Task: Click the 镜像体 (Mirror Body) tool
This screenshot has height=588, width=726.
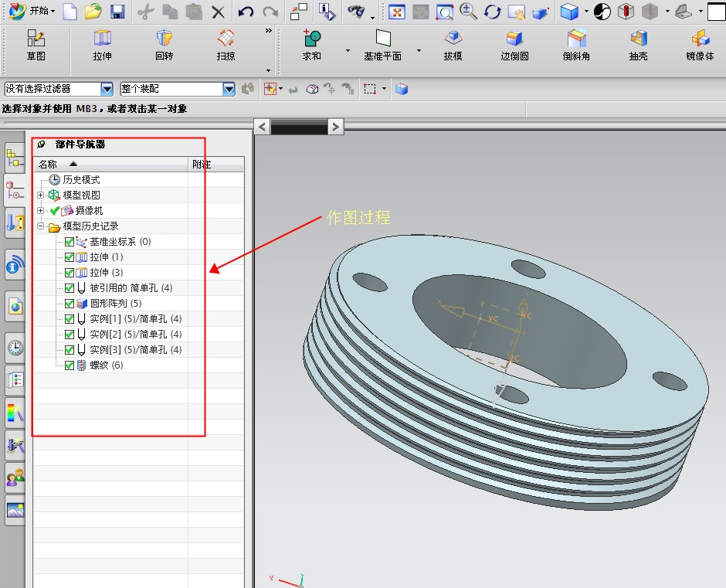Action: pyautogui.click(x=700, y=45)
